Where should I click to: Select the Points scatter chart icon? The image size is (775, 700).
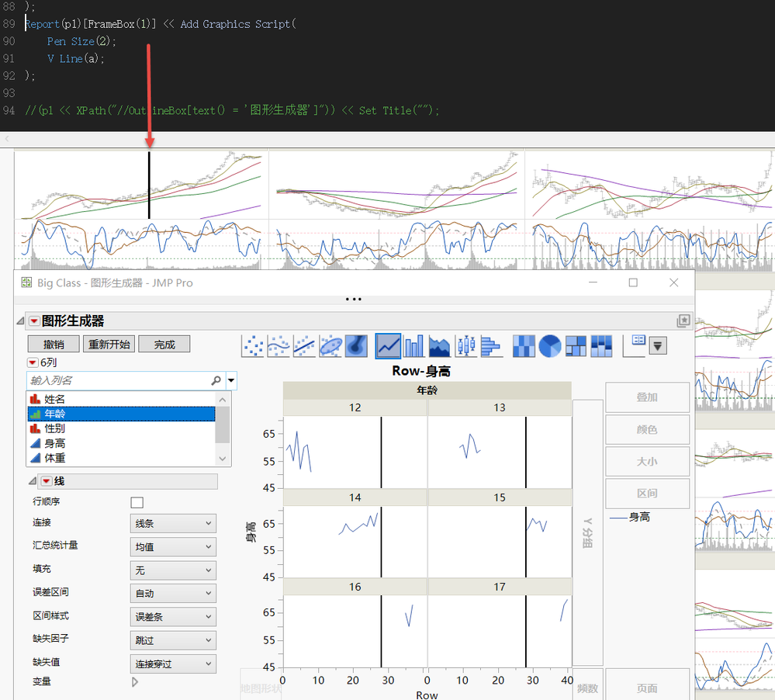(x=253, y=345)
